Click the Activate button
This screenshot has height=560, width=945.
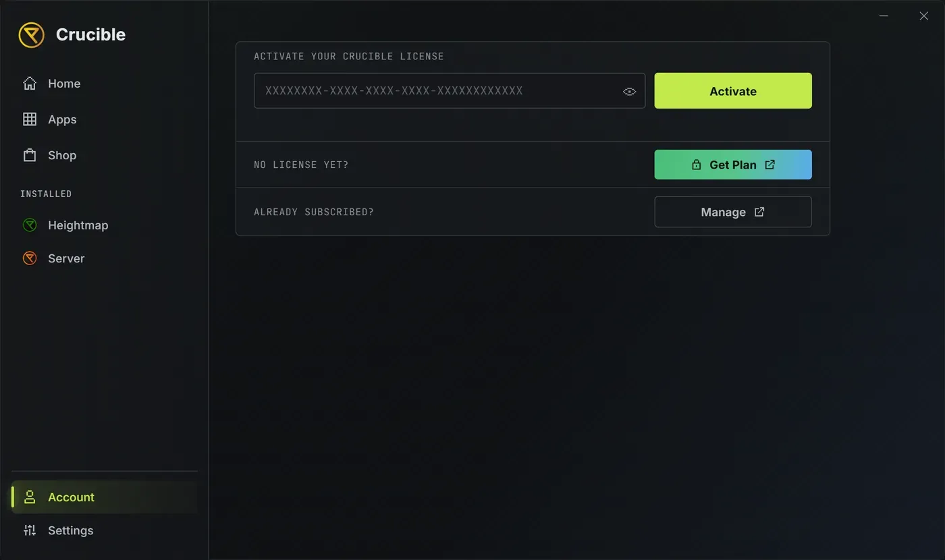(x=733, y=91)
